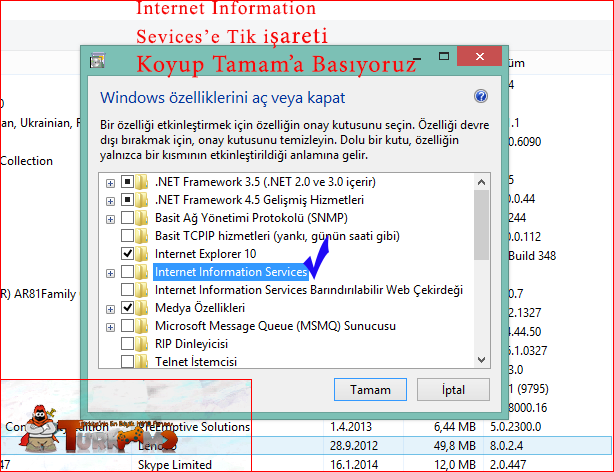Image resolution: width=614 pixels, height=472 pixels.
Task: Toggle .NET Framework 4.5 Gelişmiş Hizmetleri checkbox
Action: pyautogui.click(x=127, y=200)
